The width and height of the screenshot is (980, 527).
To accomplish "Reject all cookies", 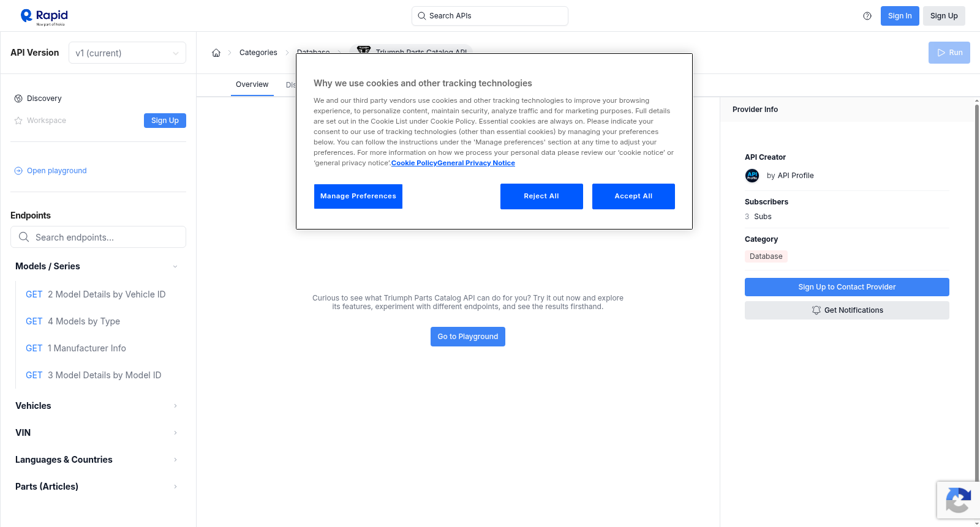I will pos(541,196).
